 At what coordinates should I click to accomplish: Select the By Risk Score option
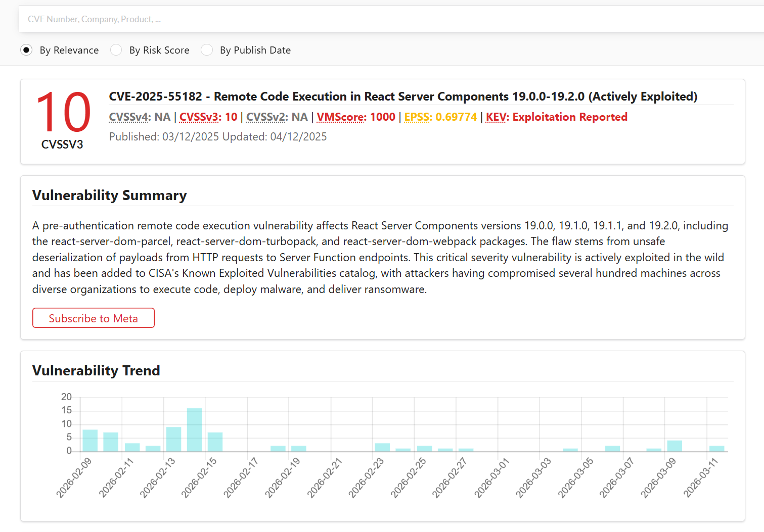[116, 50]
